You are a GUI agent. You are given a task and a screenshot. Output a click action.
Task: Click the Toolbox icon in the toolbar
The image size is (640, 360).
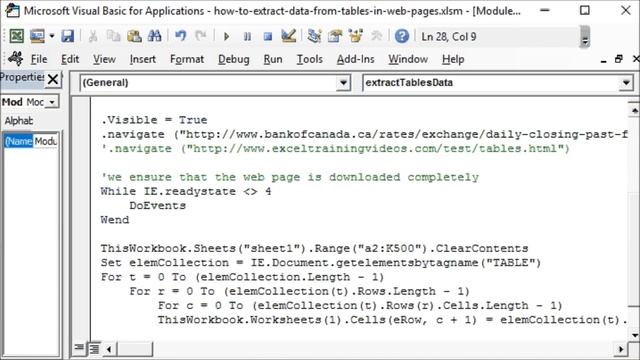376,36
